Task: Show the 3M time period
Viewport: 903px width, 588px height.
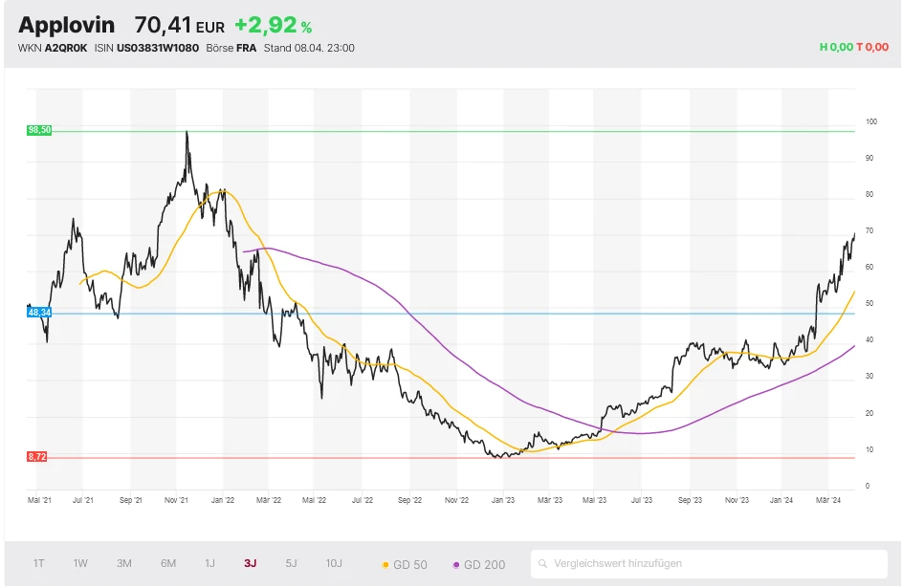Action: (124, 563)
